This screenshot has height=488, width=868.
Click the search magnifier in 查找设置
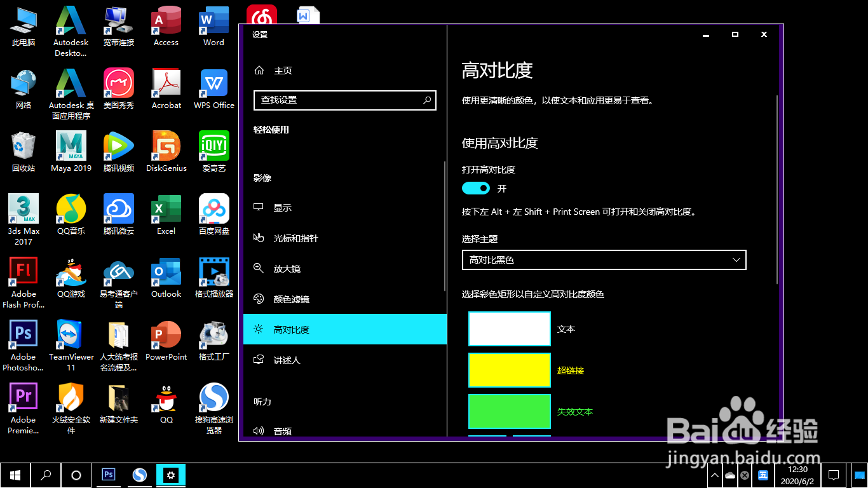coord(427,100)
